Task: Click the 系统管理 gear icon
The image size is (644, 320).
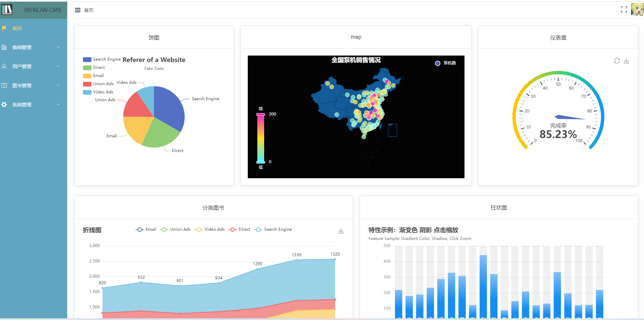Action: coord(4,105)
